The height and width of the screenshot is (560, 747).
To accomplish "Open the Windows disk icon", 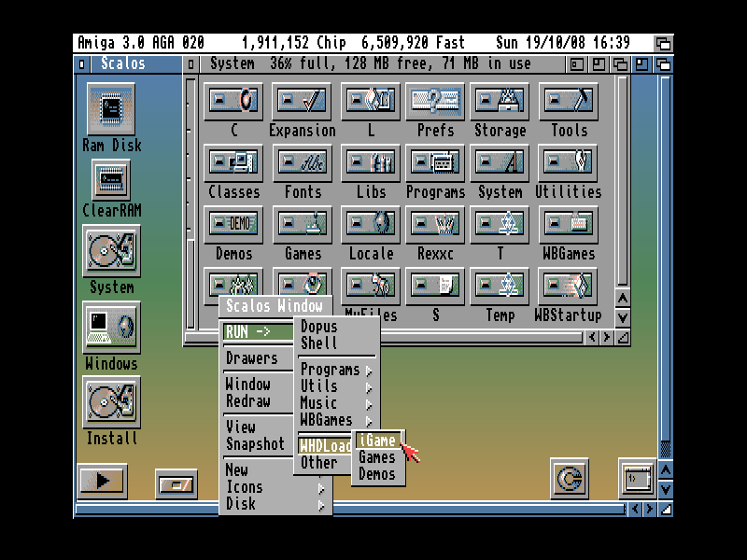I will (x=111, y=327).
